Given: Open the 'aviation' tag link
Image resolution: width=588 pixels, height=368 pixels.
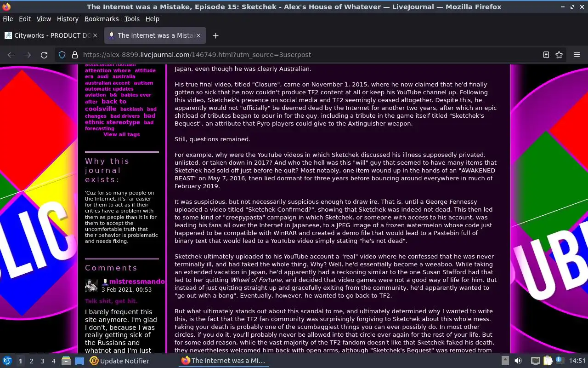Looking at the screenshot, I should 95,95.
